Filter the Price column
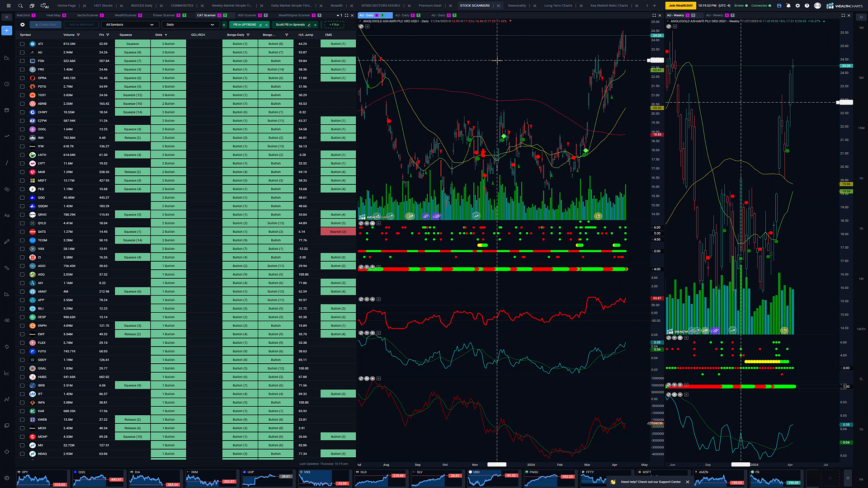The width and height of the screenshot is (868, 488). [x=108, y=35]
